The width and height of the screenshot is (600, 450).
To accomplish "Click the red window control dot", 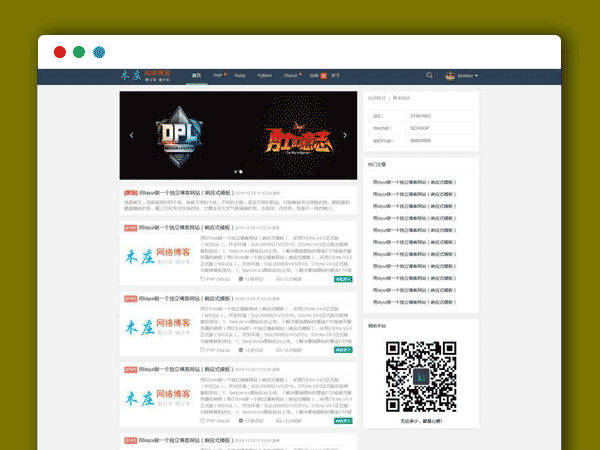I will (60, 52).
